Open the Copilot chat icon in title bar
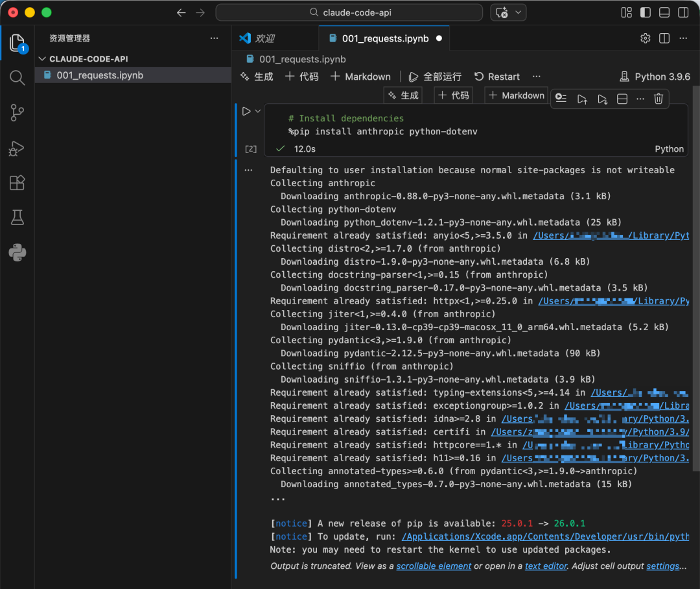This screenshot has height=589, width=700. [502, 12]
